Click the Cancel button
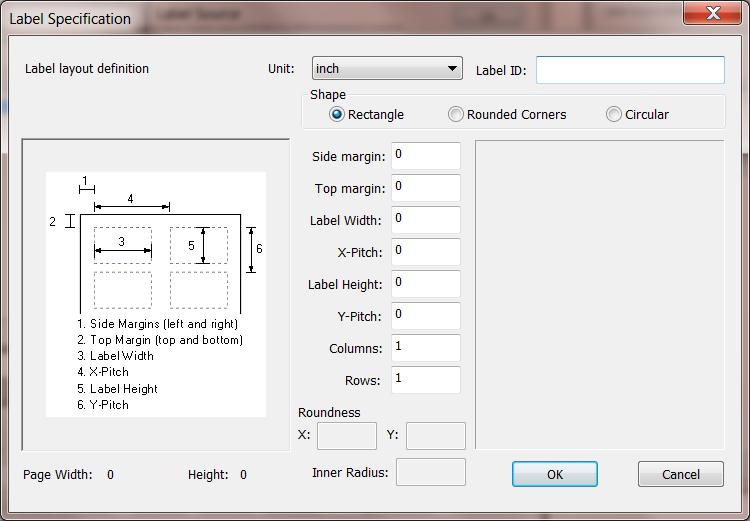Screen dimensions: 750x521 click(x=681, y=474)
